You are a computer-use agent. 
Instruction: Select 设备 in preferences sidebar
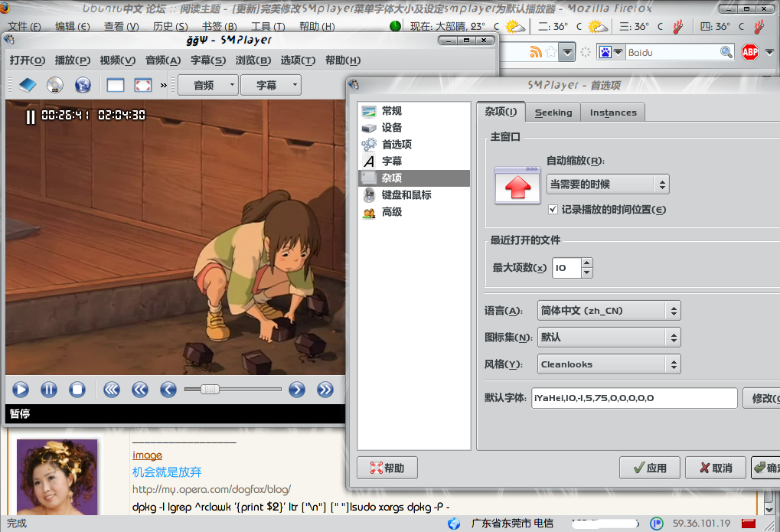point(414,128)
